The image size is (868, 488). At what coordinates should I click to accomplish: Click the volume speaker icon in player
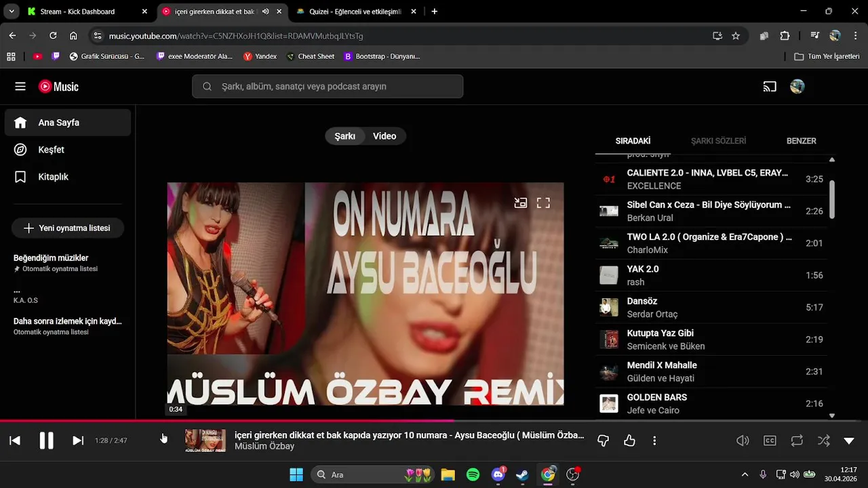point(743,441)
